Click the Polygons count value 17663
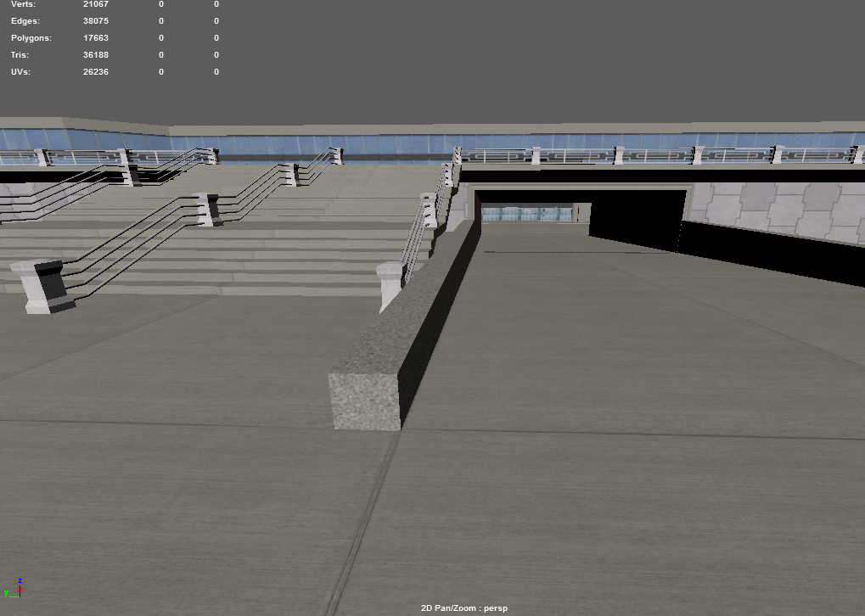The height and width of the screenshot is (616, 865). (95, 38)
